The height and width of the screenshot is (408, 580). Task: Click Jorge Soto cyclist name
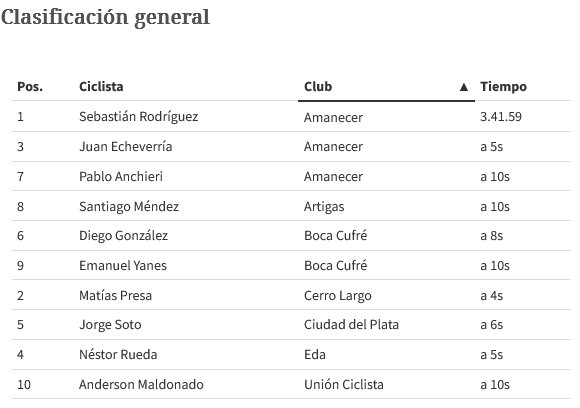tap(110, 325)
